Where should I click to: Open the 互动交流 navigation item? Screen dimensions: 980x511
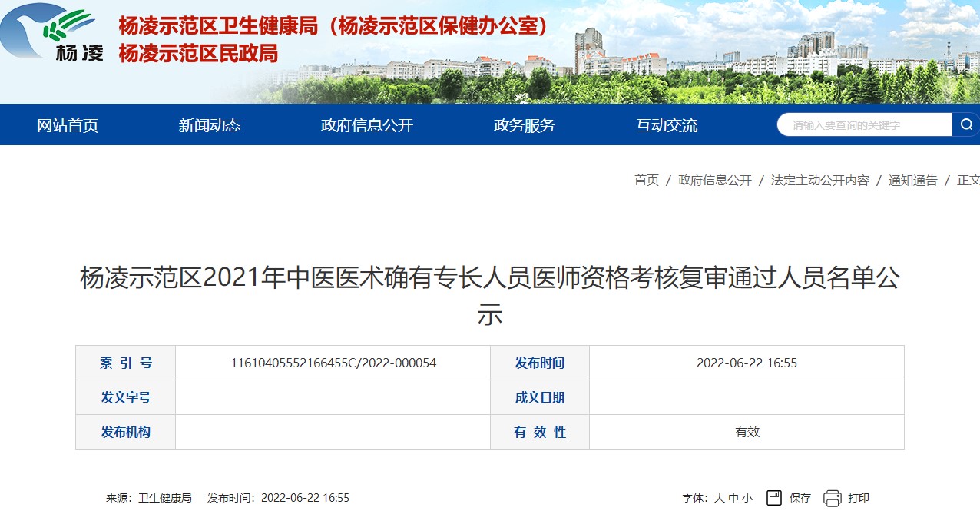667,125
